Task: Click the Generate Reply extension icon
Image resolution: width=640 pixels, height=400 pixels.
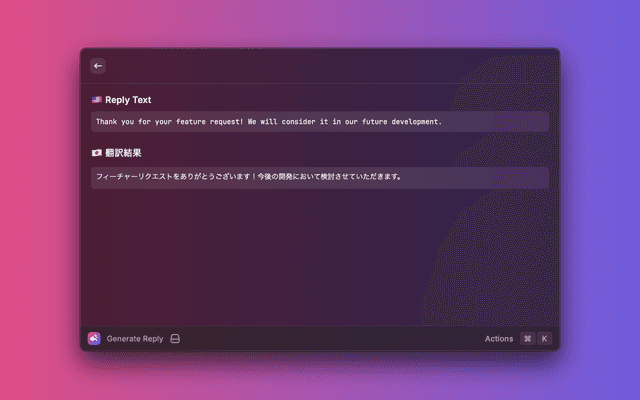Action: 94,339
